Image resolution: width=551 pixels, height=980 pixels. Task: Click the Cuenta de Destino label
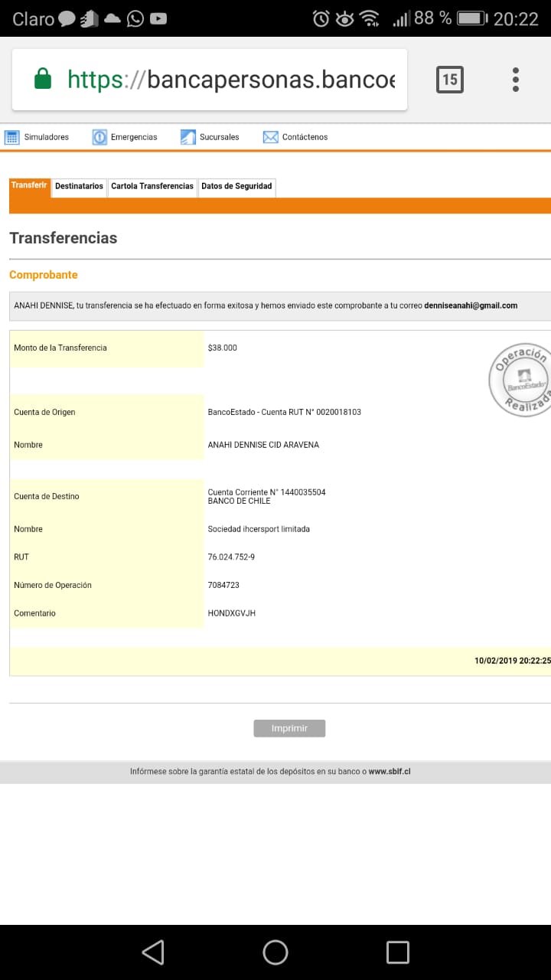coord(47,496)
